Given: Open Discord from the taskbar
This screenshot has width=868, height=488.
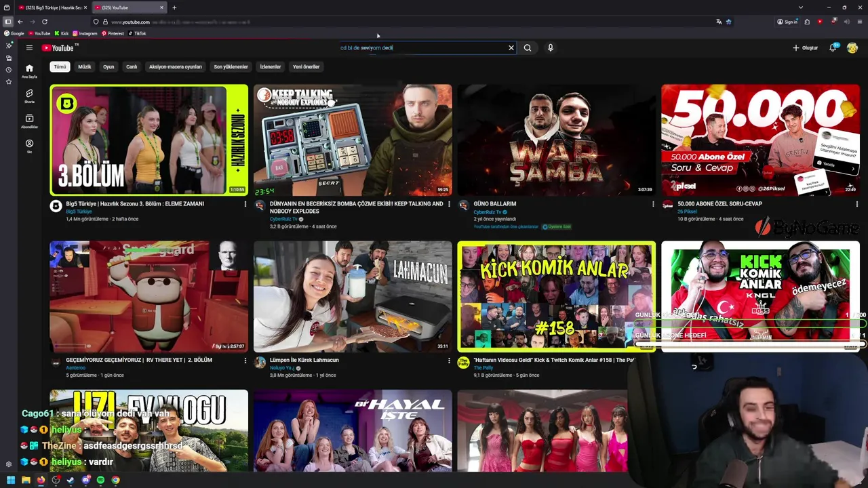Looking at the screenshot, I should (85, 480).
